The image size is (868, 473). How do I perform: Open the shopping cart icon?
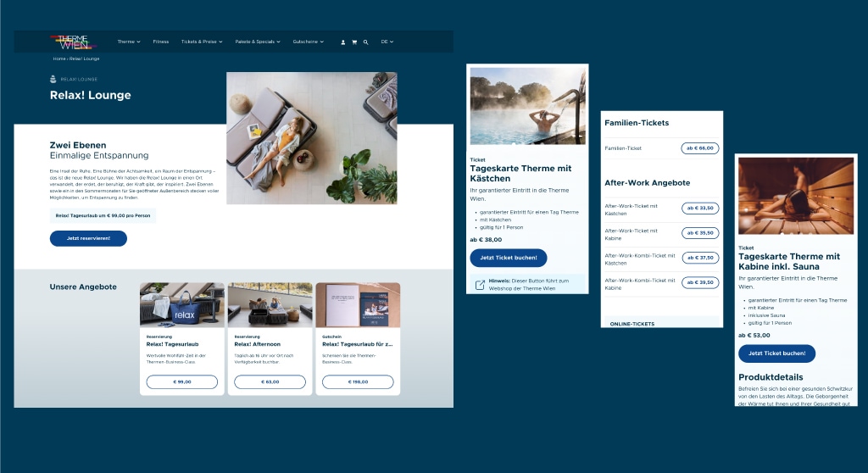point(354,42)
